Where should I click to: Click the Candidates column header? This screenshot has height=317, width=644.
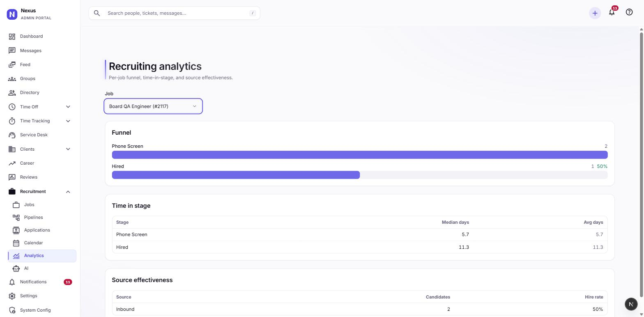point(438,297)
